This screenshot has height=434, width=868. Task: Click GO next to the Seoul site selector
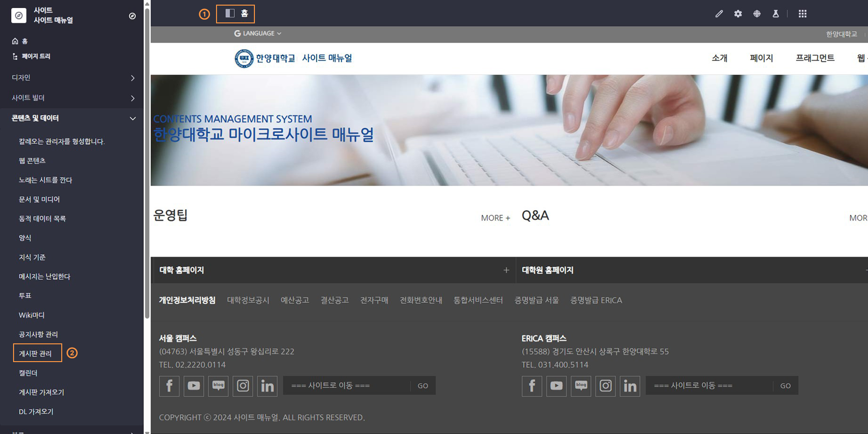click(x=422, y=385)
